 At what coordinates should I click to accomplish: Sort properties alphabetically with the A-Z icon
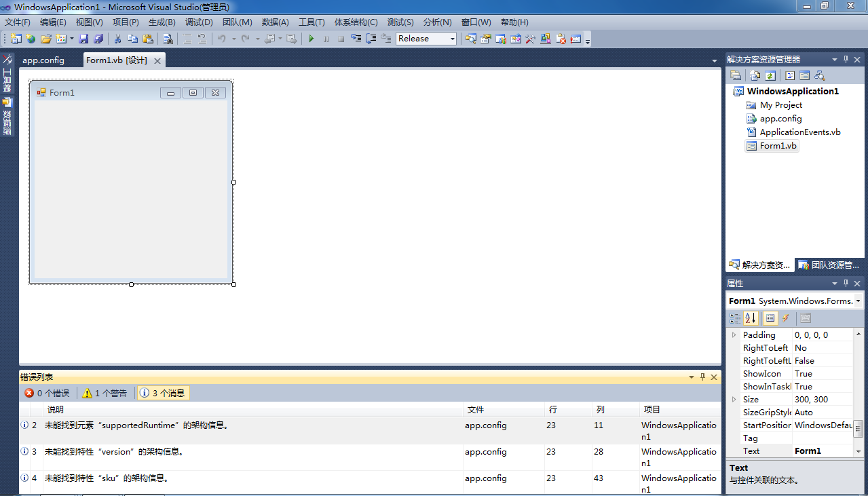coord(751,318)
